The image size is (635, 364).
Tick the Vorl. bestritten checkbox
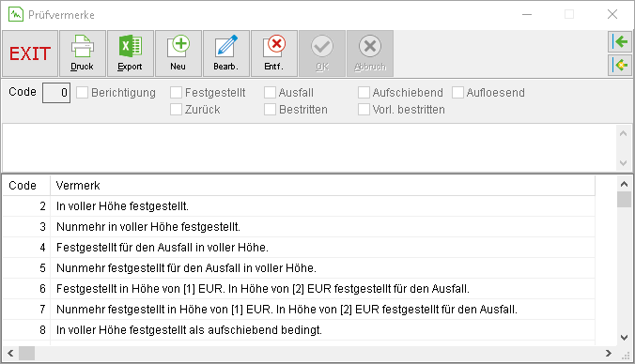tap(364, 110)
